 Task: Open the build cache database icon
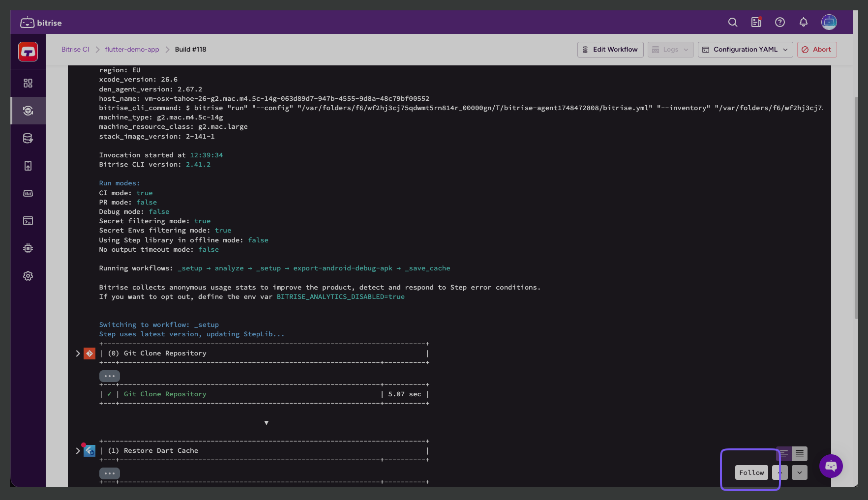pyautogui.click(x=28, y=138)
